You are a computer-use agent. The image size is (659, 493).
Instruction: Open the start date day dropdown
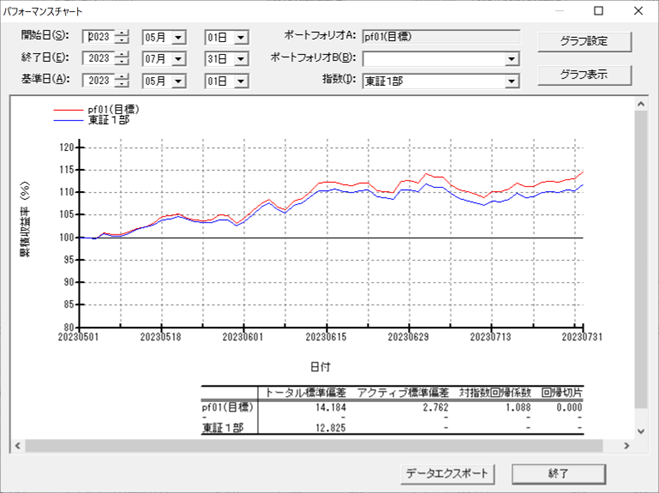click(241, 37)
